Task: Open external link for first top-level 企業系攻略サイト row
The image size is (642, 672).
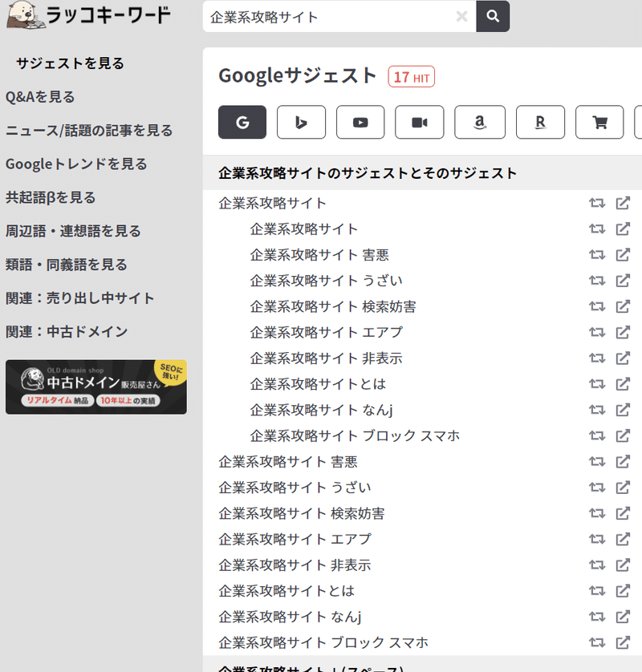Action: click(623, 203)
